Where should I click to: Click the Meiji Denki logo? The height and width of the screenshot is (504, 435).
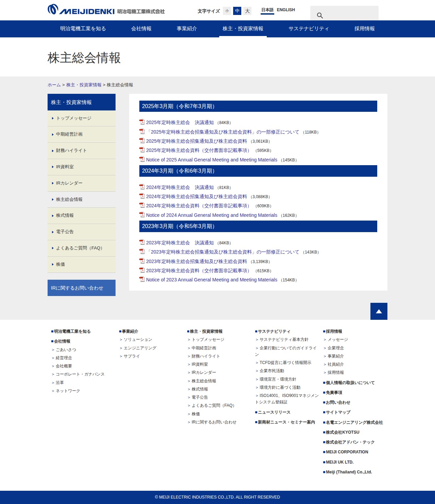point(106,10)
